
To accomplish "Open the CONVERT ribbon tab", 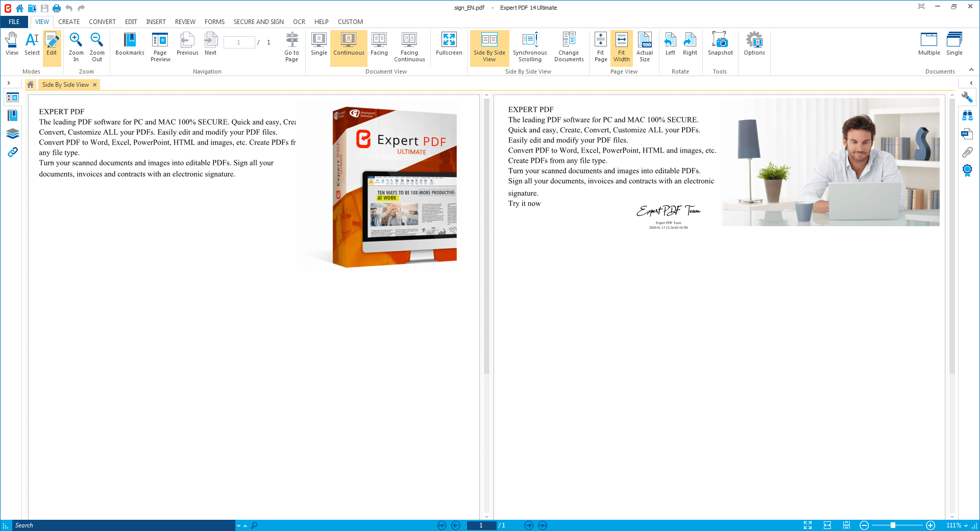I will [x=102, y=22].
